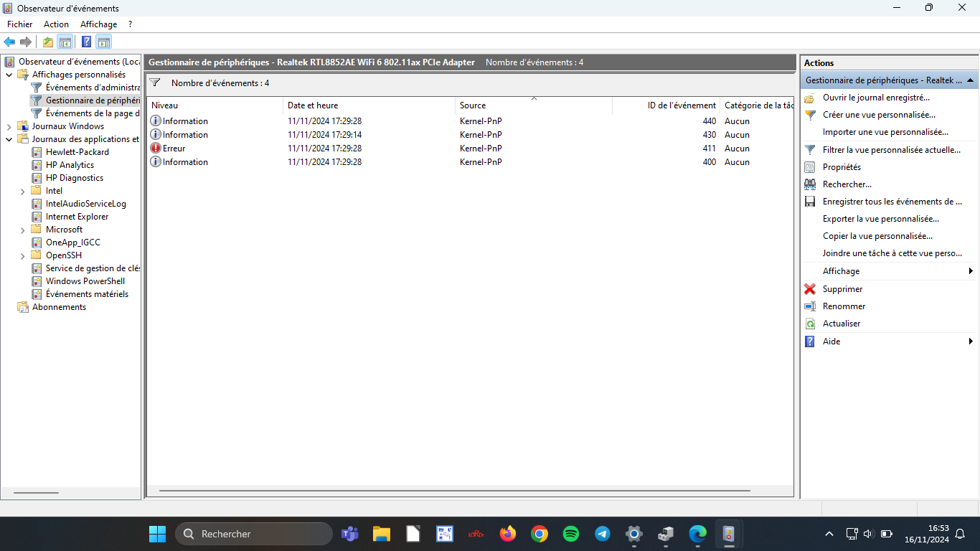Screen dimensions: 980x551
Task: Select the Information event with ID 430
Action: click(470, 135)
